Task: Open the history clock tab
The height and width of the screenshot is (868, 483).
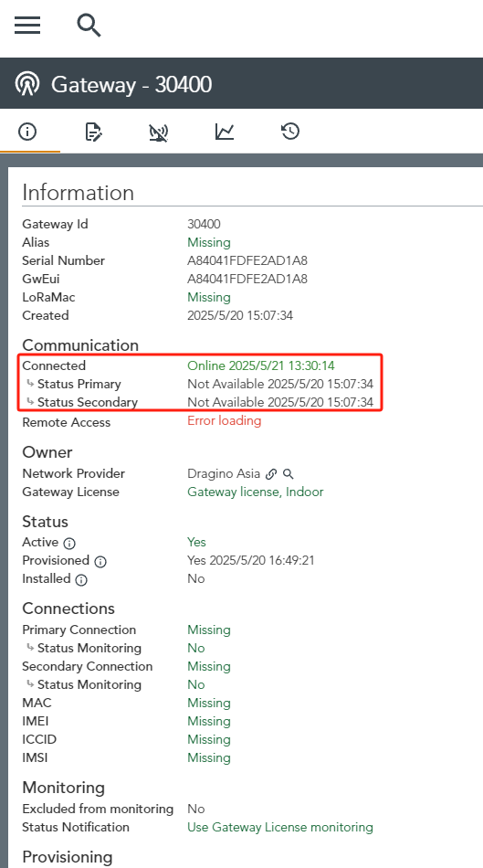Action: [x=290, y=132]
